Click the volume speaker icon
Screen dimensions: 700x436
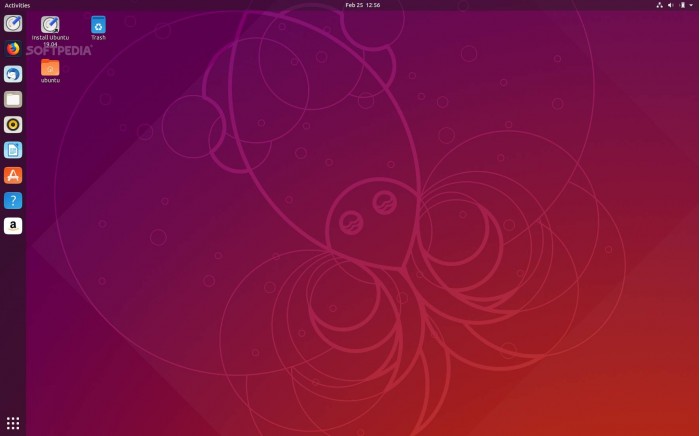(x=671, y=5)
